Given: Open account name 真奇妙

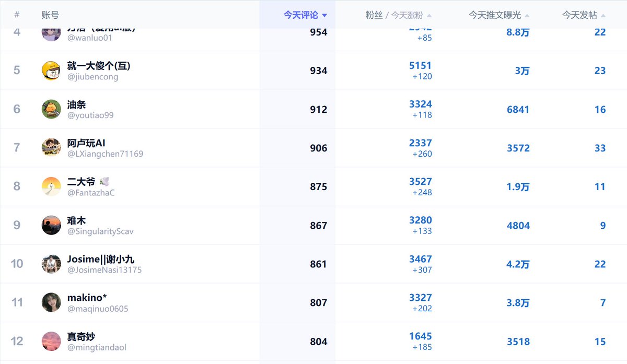Looking at the screenshot, I should [x=82, y=336].
